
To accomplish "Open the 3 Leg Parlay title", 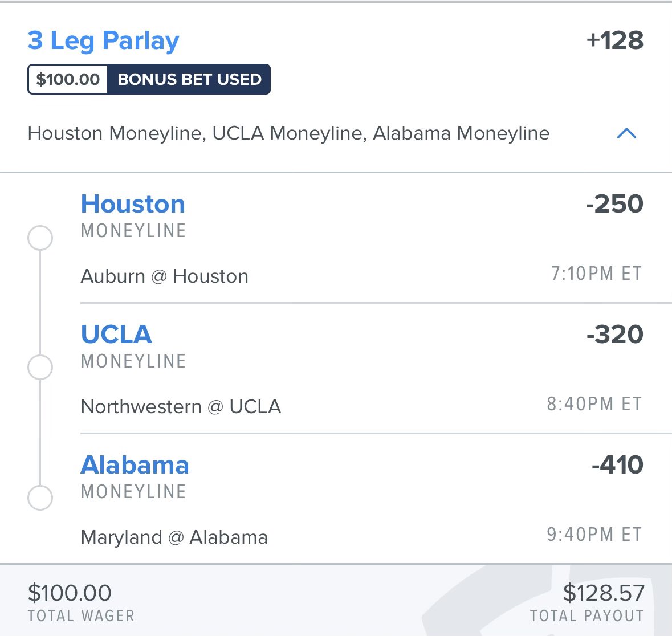I will [103, 41].
